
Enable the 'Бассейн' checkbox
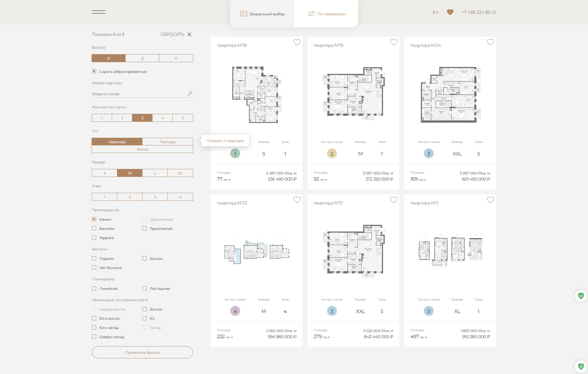[94, 228]
